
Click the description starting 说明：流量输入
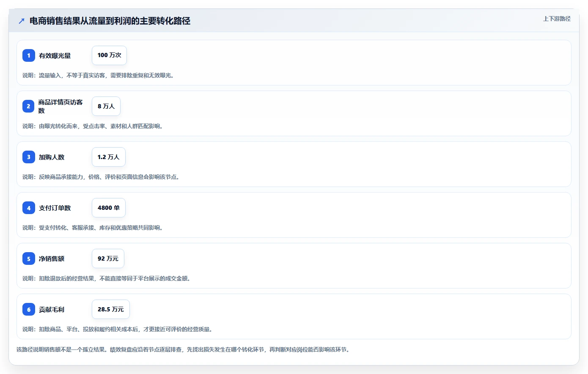pyautogui.click(x=99, y=75)
